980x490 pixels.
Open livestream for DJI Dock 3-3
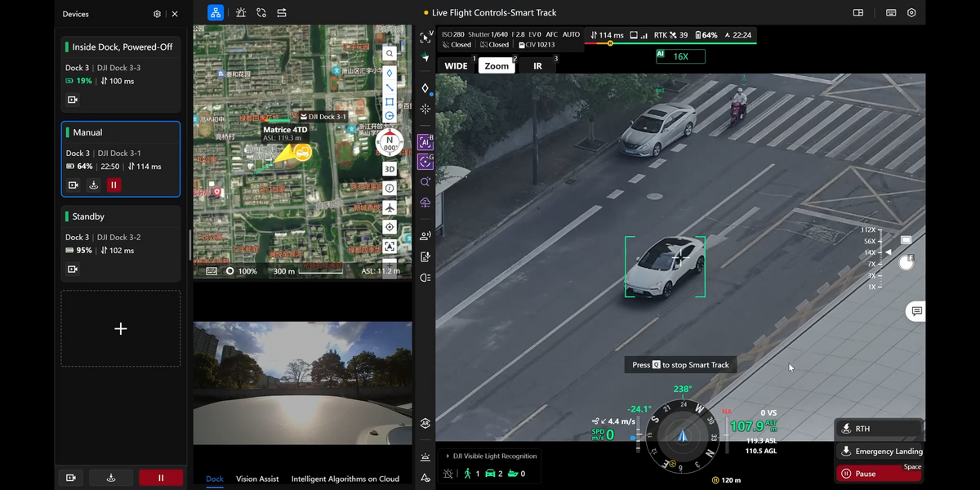coord(73,100)
